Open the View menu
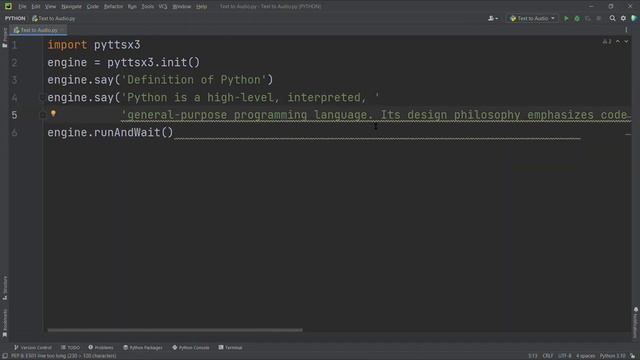This screenshot has width=640, height=360. [x=50, y=7]
